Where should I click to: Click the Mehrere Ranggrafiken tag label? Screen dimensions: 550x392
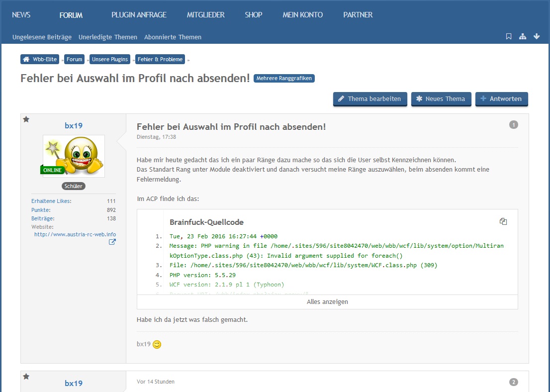point(284,79)
